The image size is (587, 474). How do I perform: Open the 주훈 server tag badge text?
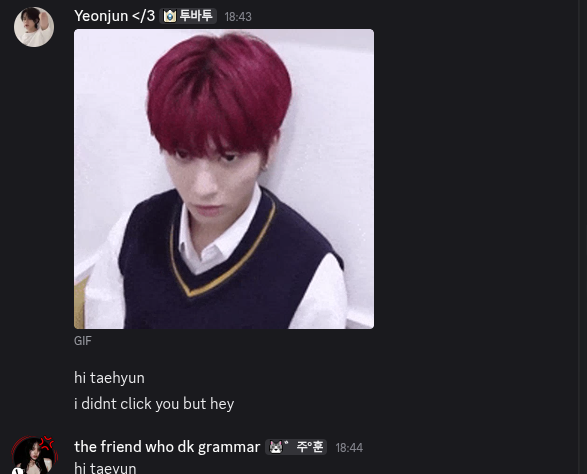point(309,447)
